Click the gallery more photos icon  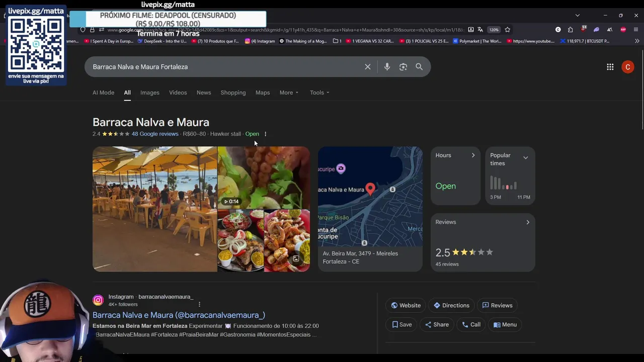[296, 258]
